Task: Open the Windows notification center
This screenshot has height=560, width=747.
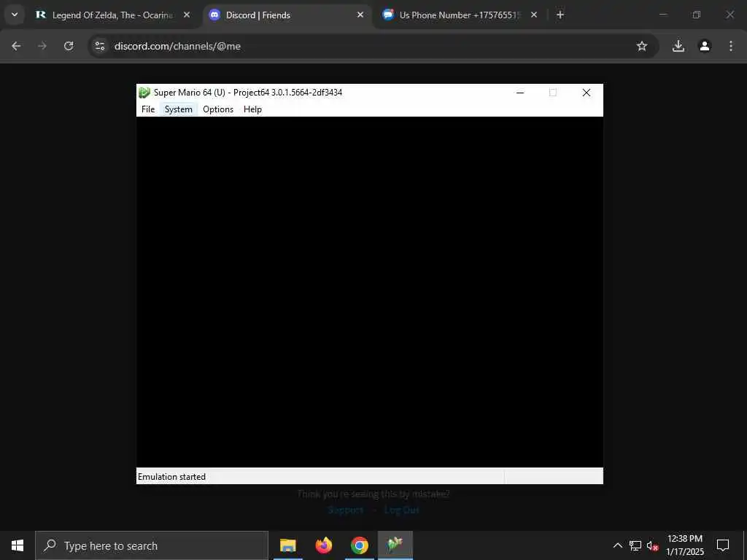Action: pyautogui.click(x=723, y=545)
